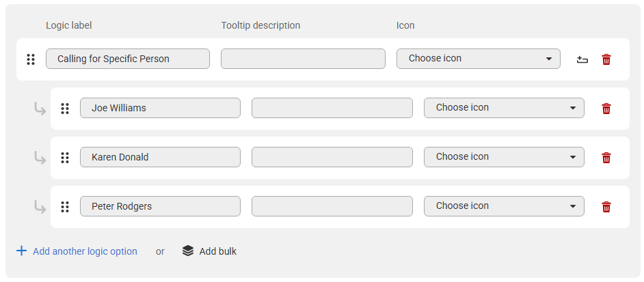
Task: Delete the Calling for Specific Person option
Action: point(606,59)
